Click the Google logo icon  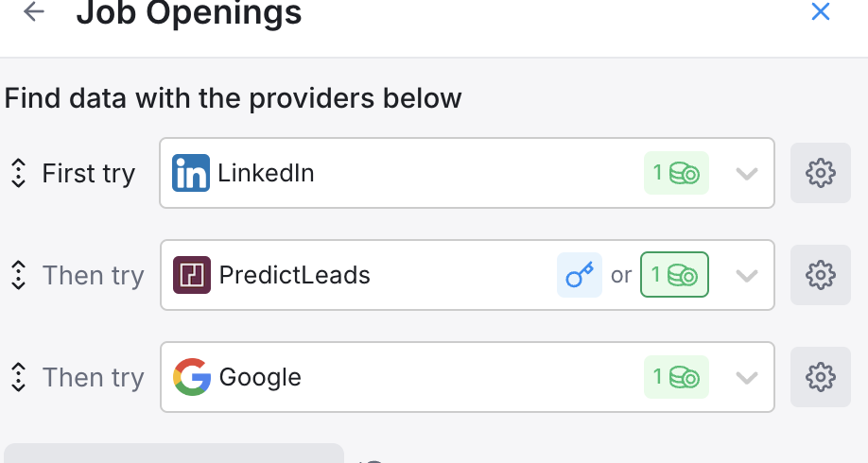point(191,377)
